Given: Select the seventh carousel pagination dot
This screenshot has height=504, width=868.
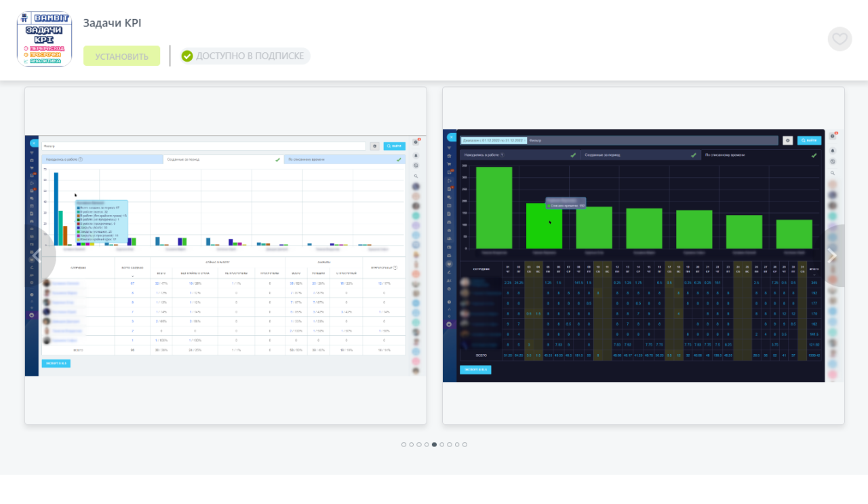Looking at the screenshot, I should (x=450, y=445).
